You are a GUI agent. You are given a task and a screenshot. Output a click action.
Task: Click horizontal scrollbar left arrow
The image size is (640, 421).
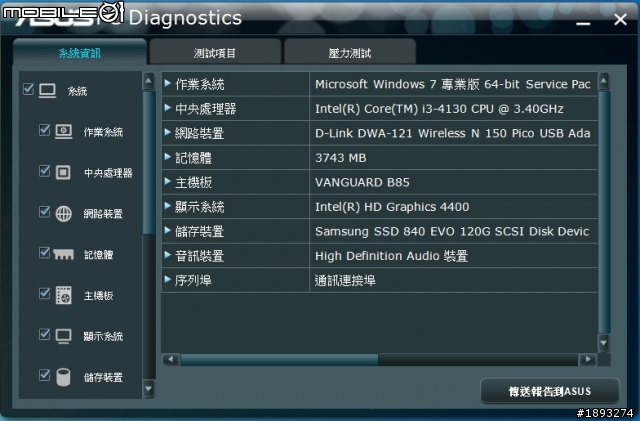170,359
